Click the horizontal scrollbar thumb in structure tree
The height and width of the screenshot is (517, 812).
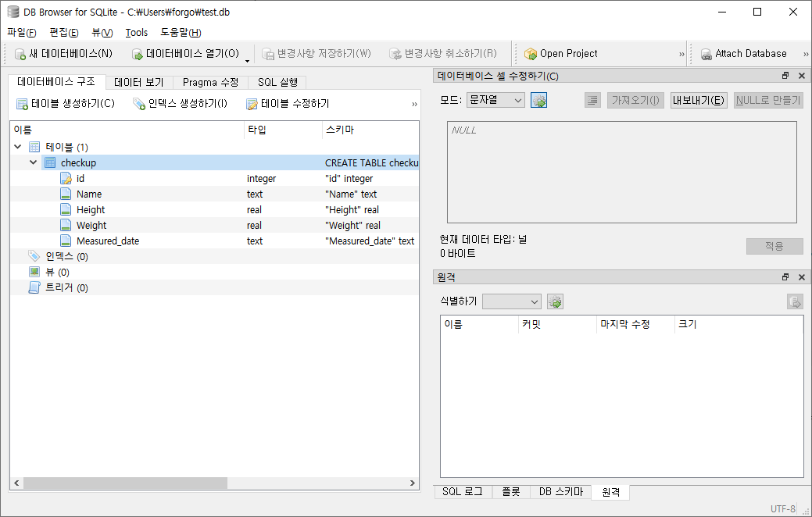coord(125,483)
